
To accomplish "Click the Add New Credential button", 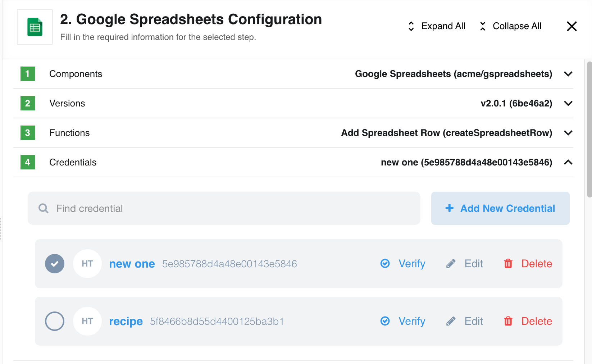I will [500, 208].
